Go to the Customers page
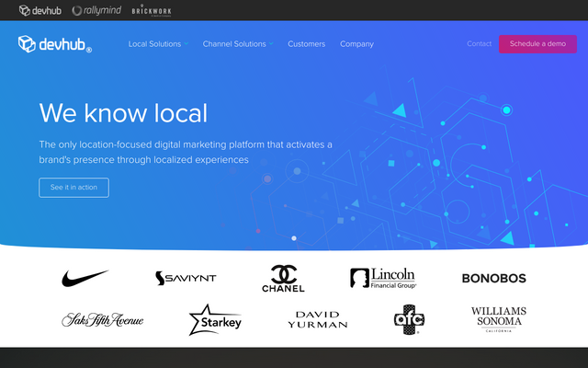Screen dimensions: 588x368 tap(306, 44)
